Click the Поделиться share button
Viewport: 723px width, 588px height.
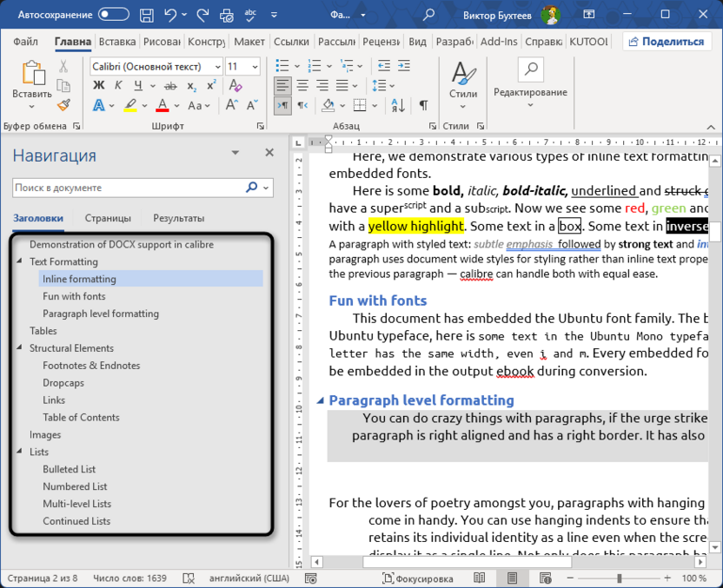667,42
